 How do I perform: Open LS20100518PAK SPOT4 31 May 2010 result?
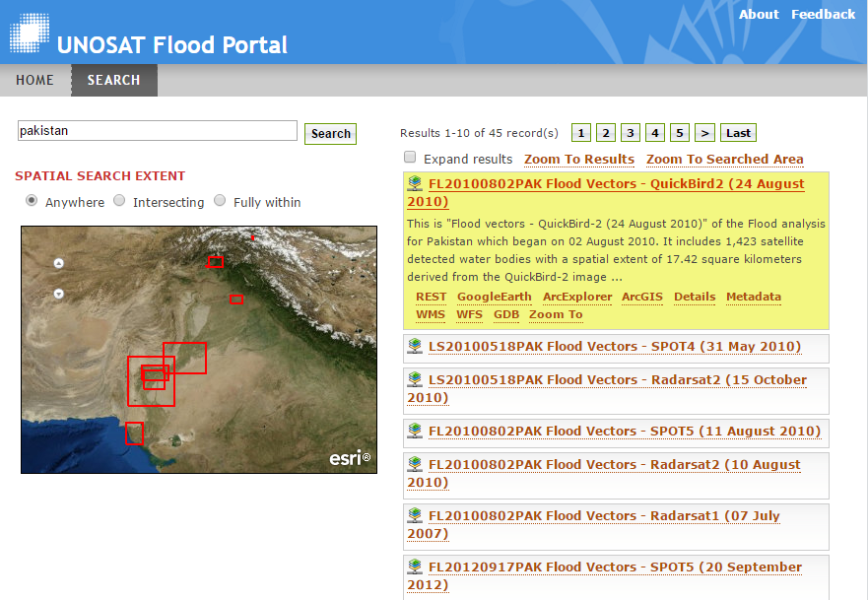(615, 347)
